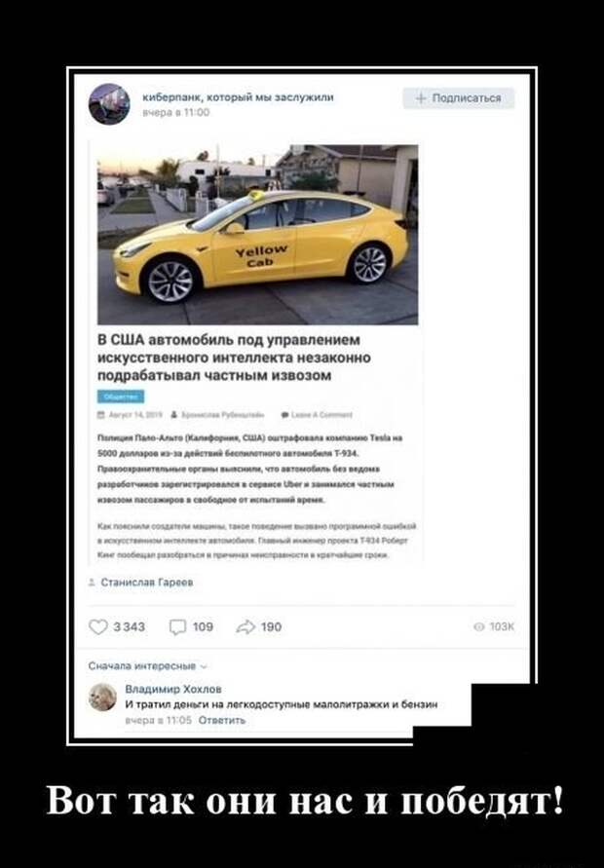The image size is (604, 868).
Task: Open Владимир Хохлов profile name link
Action: (x=173, y=689)
